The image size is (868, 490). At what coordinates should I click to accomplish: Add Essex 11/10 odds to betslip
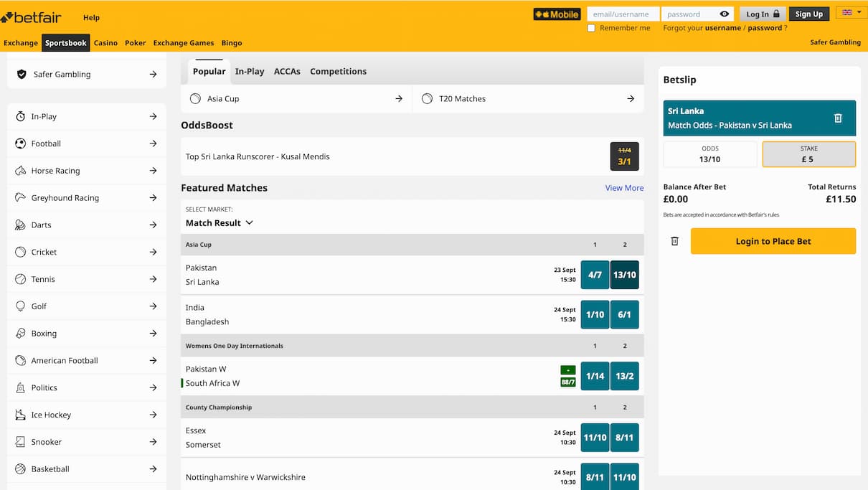pyautogui.click(x=595, y=438)
